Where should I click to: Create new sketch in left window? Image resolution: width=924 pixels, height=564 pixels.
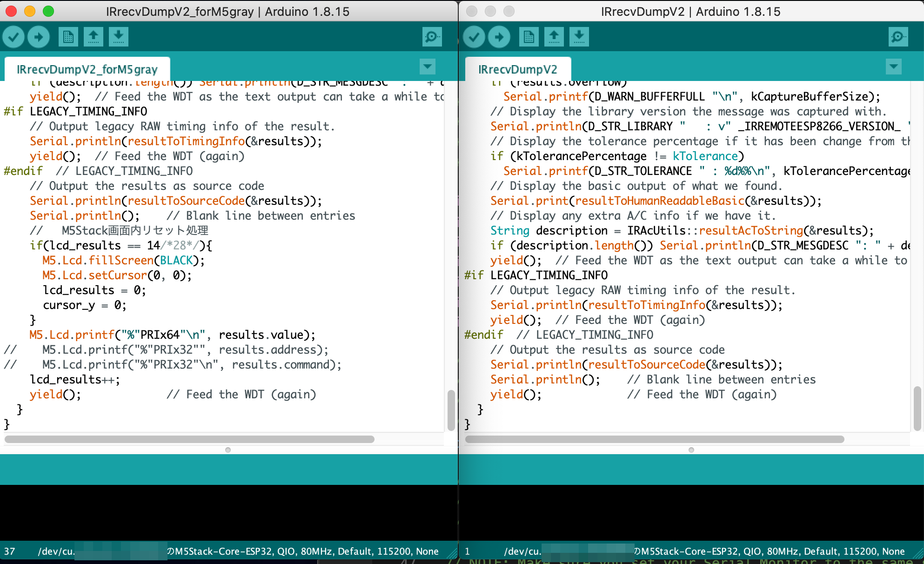pyautogui.click(x=68, y=37)
